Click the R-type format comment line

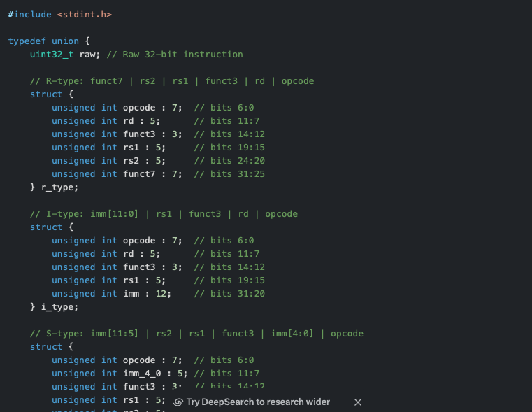(172, 81)
